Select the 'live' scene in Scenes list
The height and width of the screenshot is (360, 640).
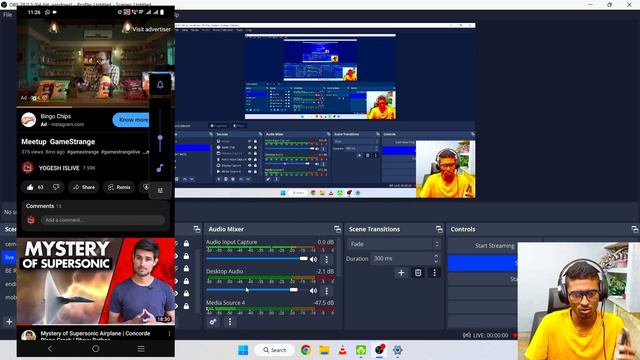coord(9,257)
